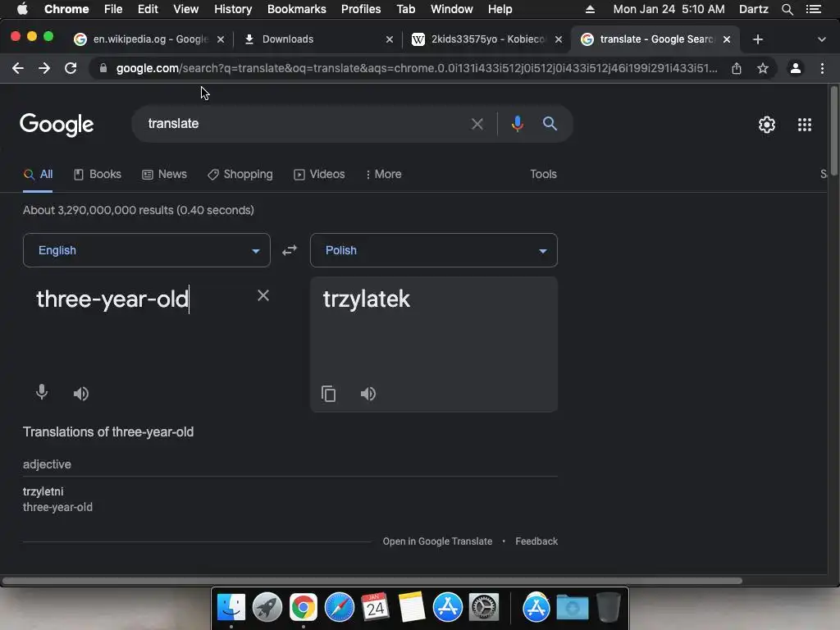Click the blue search magnifier icon

(550, 124)
